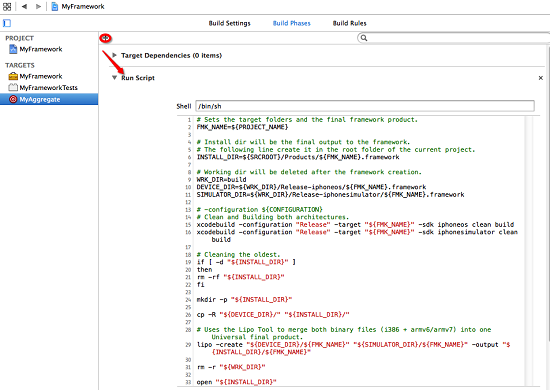Image resolution: width=550 pixels, height=390 pixels.
Task: Select MyAggregate target icon
Action: coord(13,99)
